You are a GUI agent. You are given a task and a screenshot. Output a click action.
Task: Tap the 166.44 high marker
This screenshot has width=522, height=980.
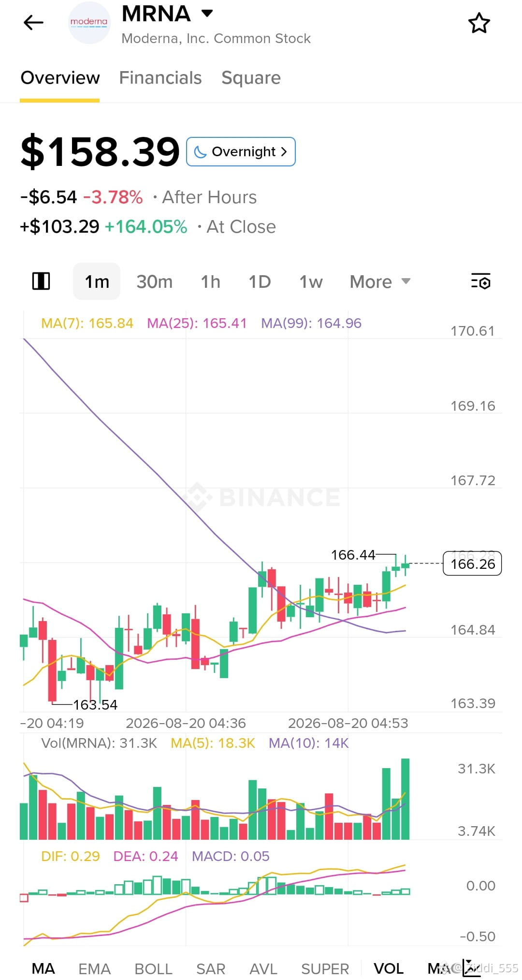click(x=353, y=555)
